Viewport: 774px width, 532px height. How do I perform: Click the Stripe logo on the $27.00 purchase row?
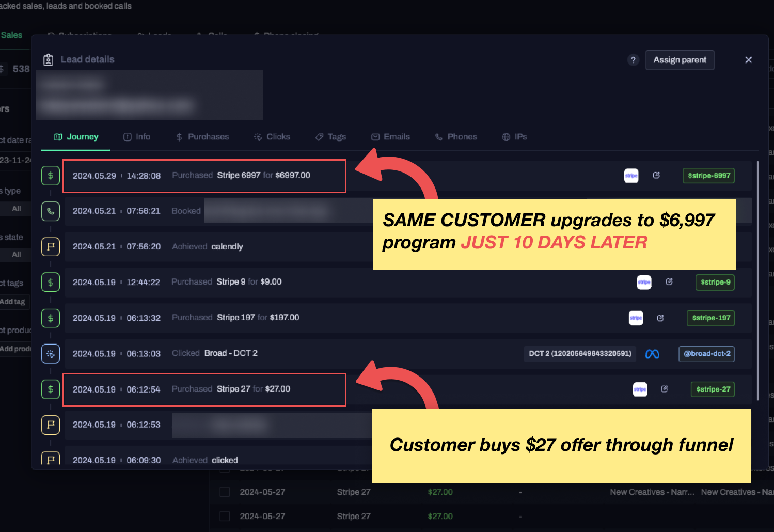click(x=640, y=389)
